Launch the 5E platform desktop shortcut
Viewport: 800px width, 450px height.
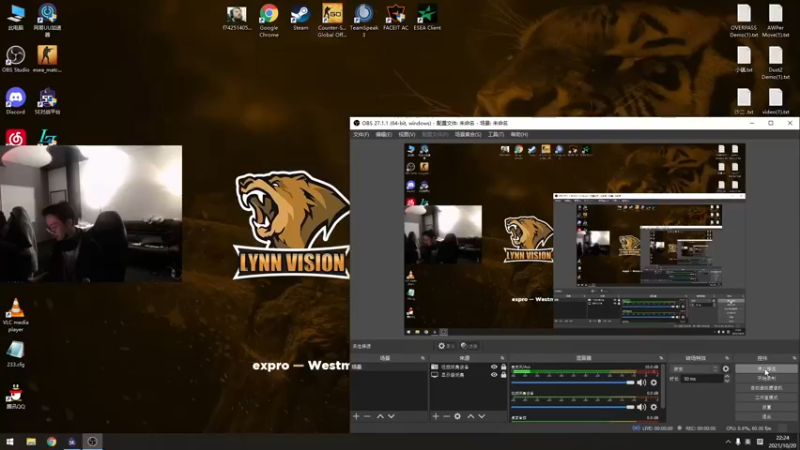47,101
